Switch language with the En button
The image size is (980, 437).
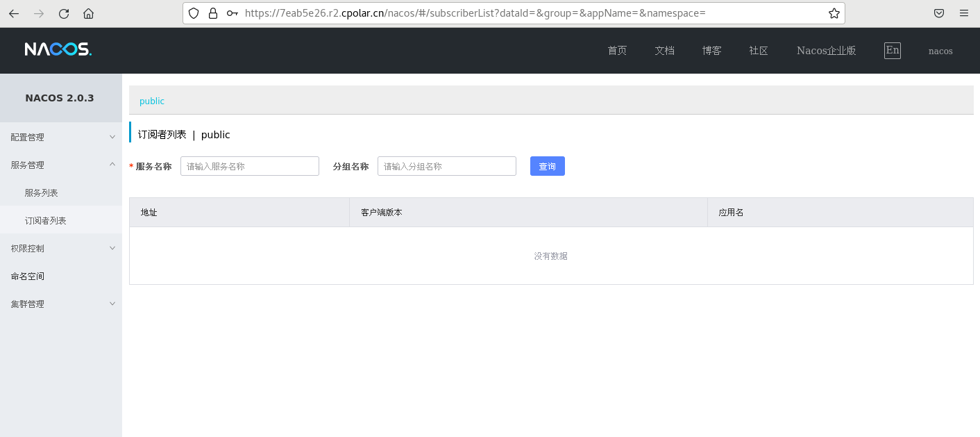(x=893, y=50)
